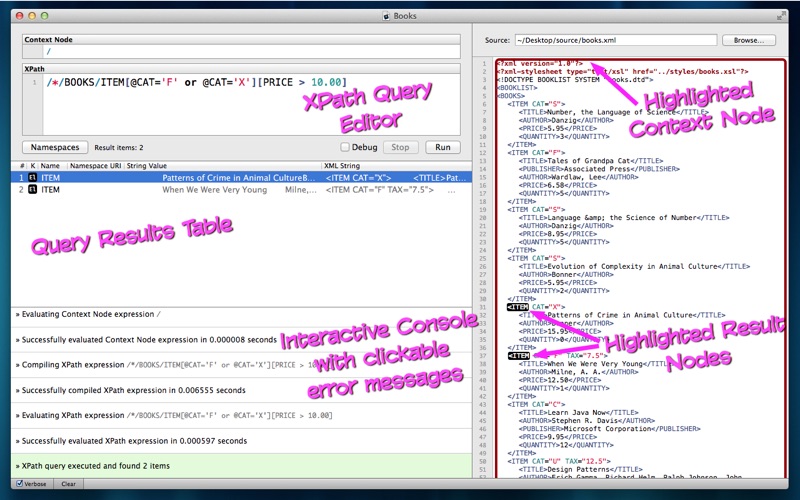Click the <BOOKS> element line in source
This screenshot has width=800, height=500.
click(511, 96)
